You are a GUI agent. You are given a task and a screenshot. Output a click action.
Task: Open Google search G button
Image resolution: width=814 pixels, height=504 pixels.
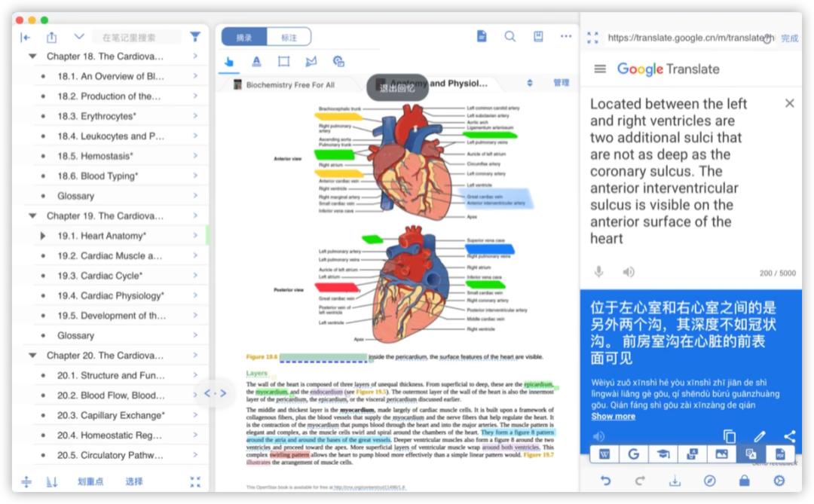[x=633, y=454]
